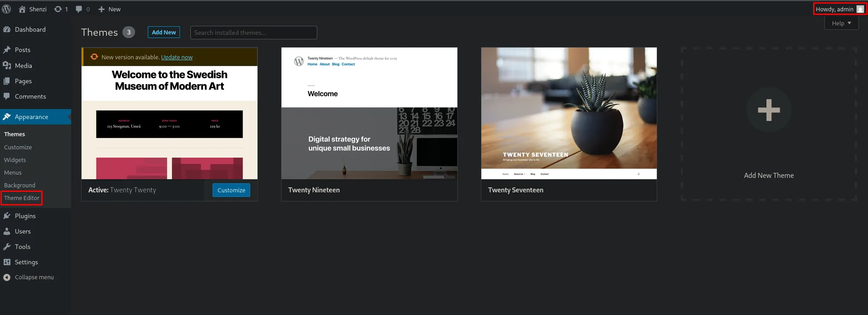Expand the Help dropdown
This screenshot has height=315, width=868.
click(x=841, y=23)
